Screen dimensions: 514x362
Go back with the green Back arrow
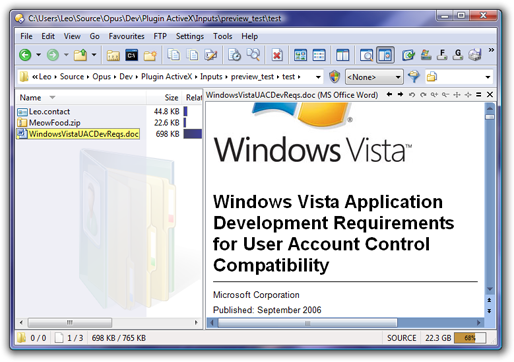click(25, 55)
